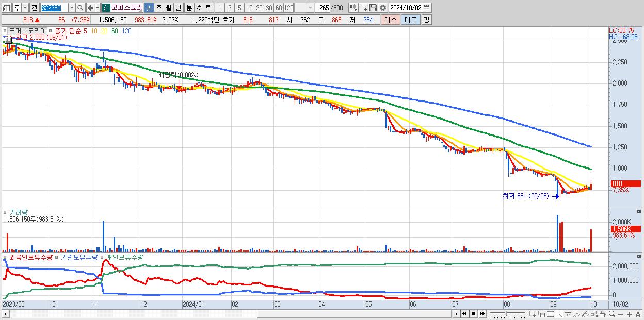Click the 매수 buy button
The width and height of the screenshot is (644, 320).
click(390, 20)
